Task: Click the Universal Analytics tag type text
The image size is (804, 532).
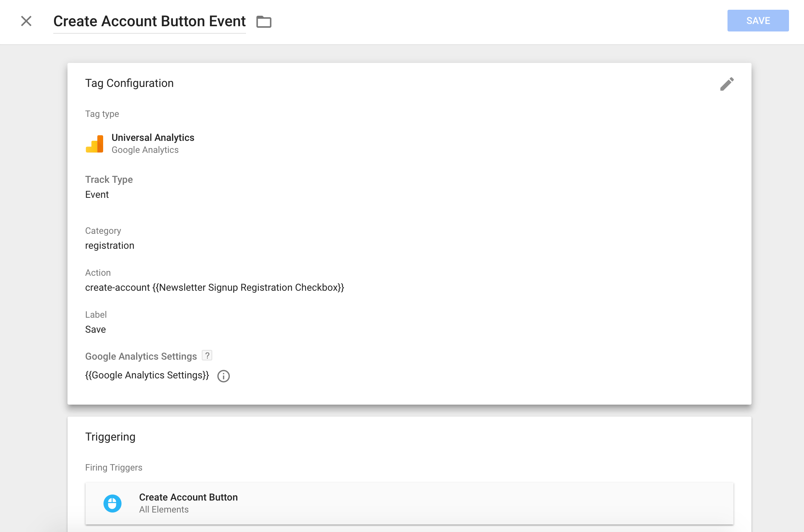Action: pyautogui.click(x=153, y=137)
